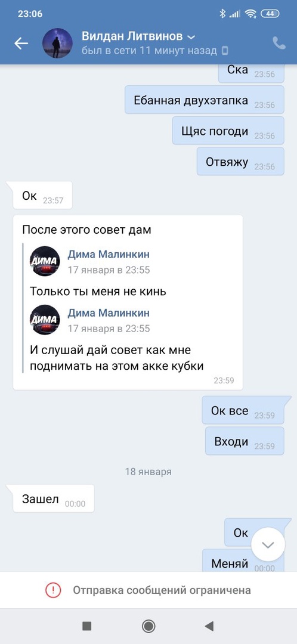The image size is (297, 644).
Task: Open the second Дима Малинкин name link
Action: pyautogui.click(x=109, y=313)
